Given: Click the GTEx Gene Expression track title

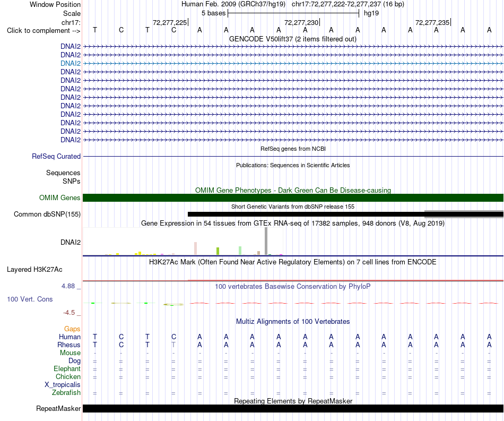Looking at the screenshot, I should 293,223.
